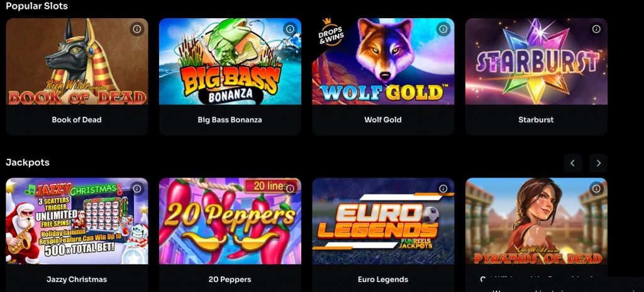Select the Wolf Gold game artwork
The height and width of the screenshot is (292, 644).
point(383,62)
